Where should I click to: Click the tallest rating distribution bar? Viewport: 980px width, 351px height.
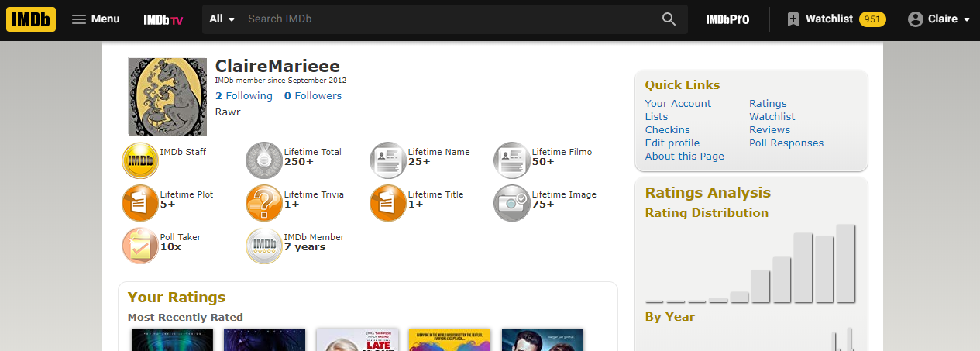point(845,263)
